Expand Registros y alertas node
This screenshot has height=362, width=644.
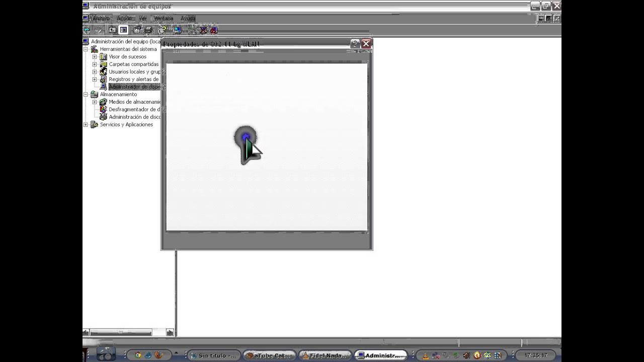pyautogui.click(x=95, y=79)
